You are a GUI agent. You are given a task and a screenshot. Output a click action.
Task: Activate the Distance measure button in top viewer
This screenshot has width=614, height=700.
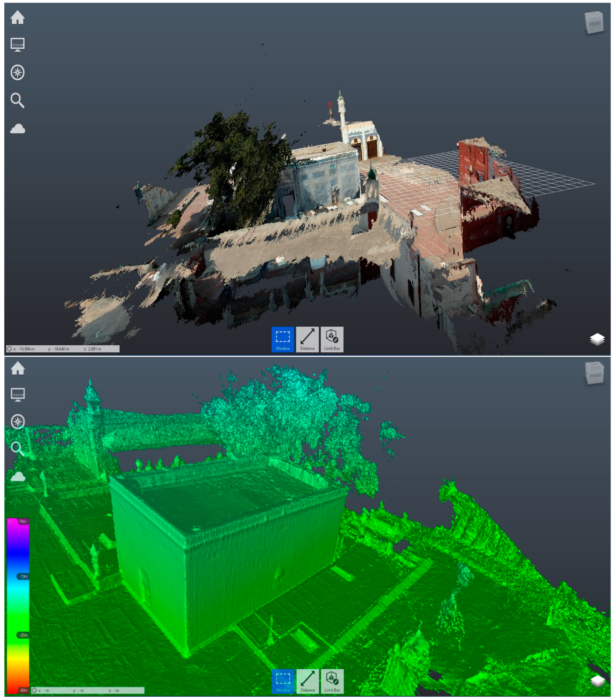(x=307, y=339)
